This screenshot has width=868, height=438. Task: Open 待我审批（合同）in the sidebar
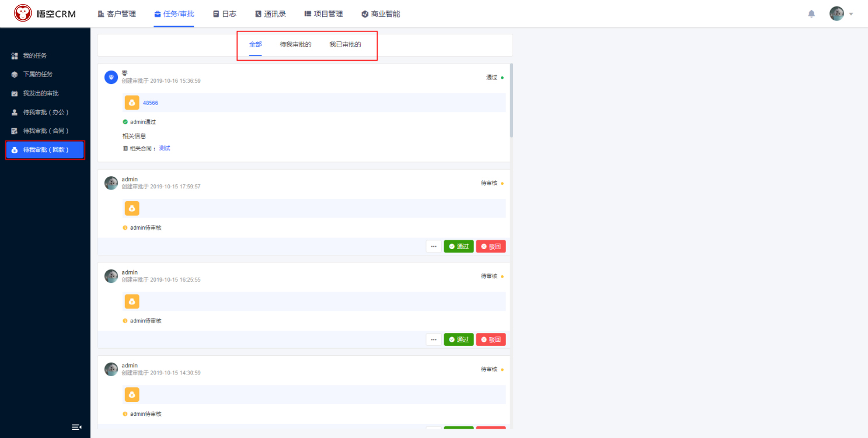(46, 131)
